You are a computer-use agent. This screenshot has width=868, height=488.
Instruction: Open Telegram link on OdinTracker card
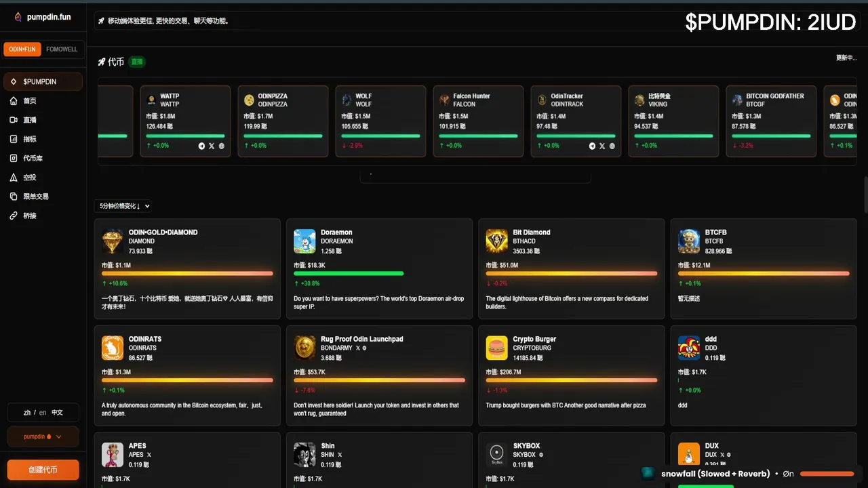click(x=592, y=146)
